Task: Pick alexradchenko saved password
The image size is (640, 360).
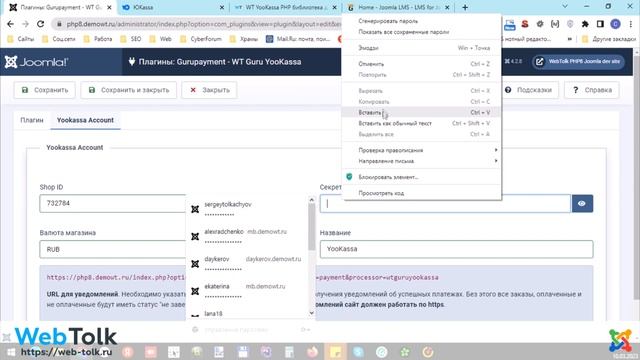Action: 247,236
